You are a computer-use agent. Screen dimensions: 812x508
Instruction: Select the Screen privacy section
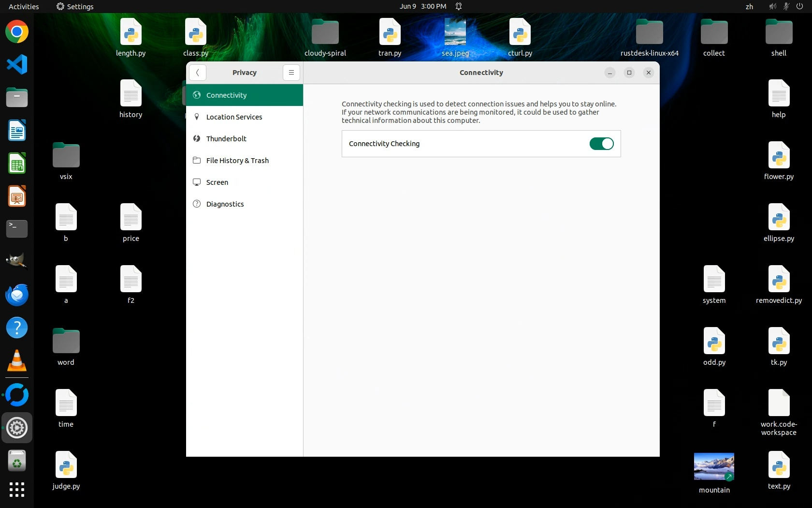[x=217, y=182]
